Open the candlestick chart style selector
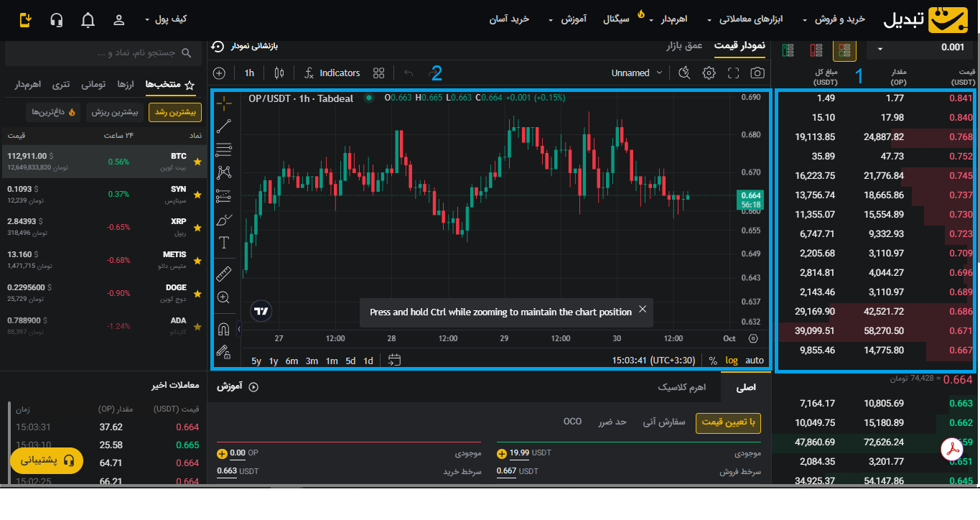 279,73
